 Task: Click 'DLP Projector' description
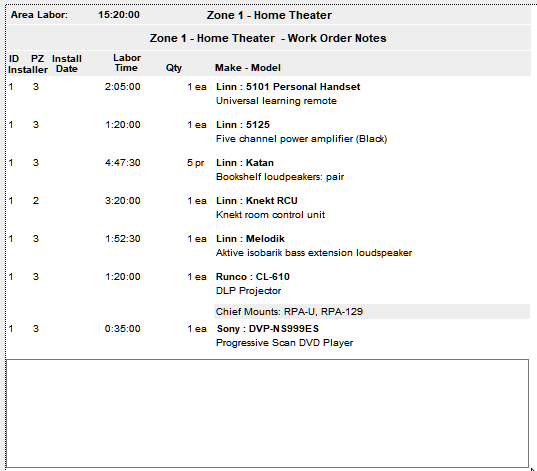click(249, 291)
